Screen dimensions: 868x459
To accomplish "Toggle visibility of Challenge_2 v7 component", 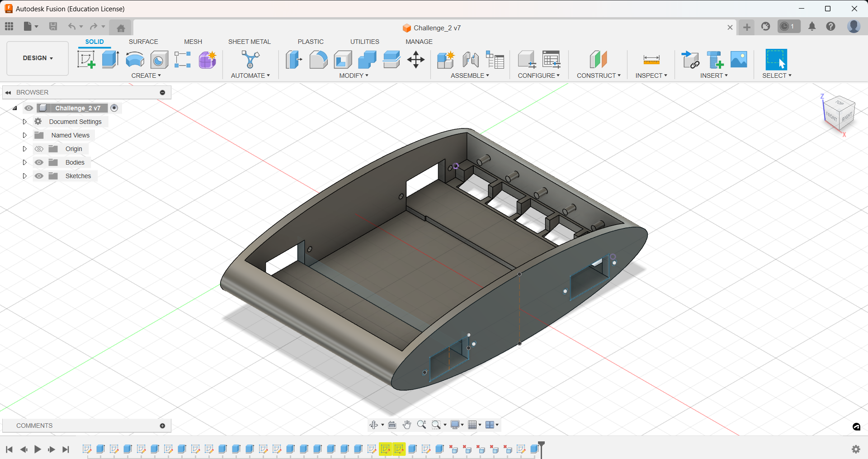I will tap(29, 108).
